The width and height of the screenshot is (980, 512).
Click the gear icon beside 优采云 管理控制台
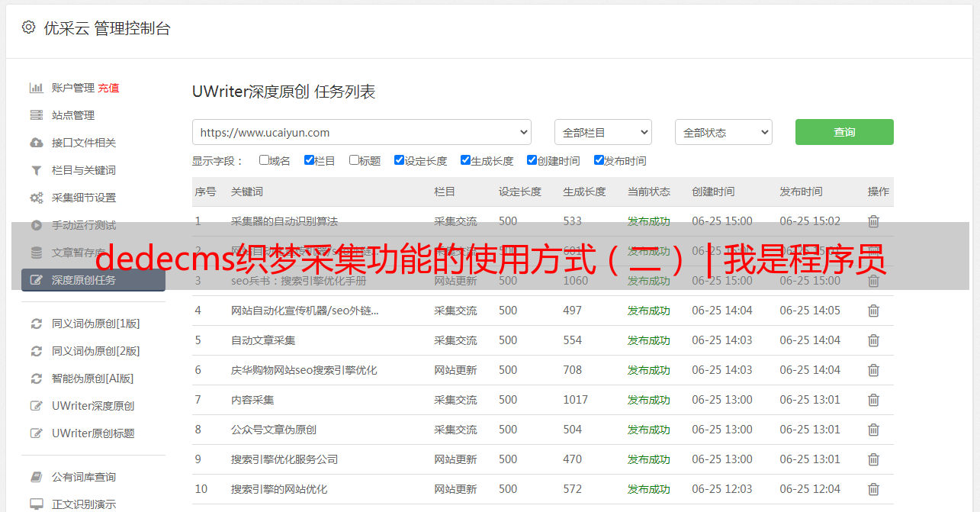[28, 27]
